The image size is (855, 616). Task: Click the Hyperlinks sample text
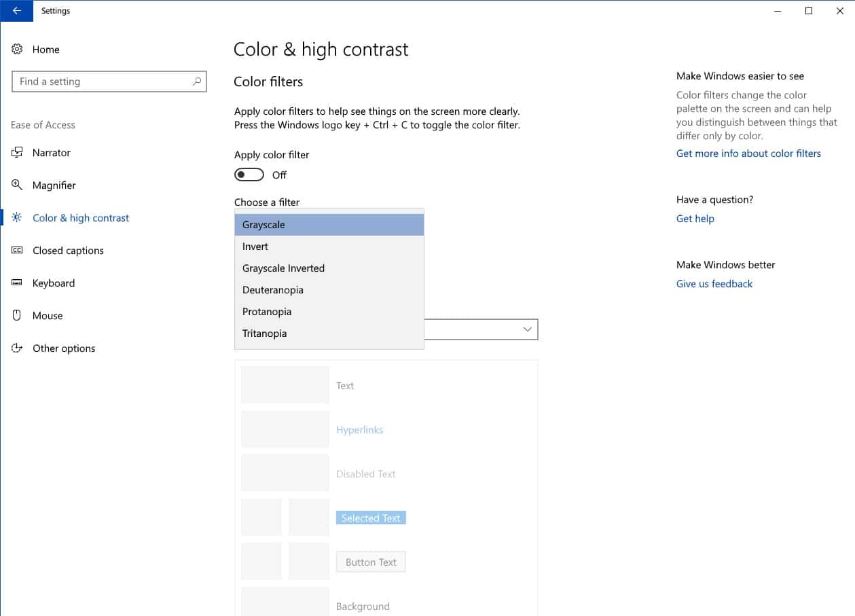(x=359, y=430)
